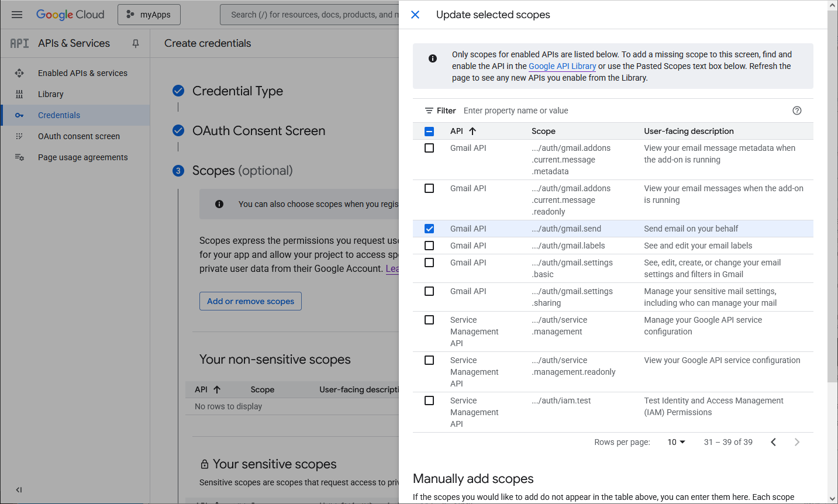Collapse the left sidebar with bottom arrow
Viewport: 838px width, 504px height.
tap(19, 490)
